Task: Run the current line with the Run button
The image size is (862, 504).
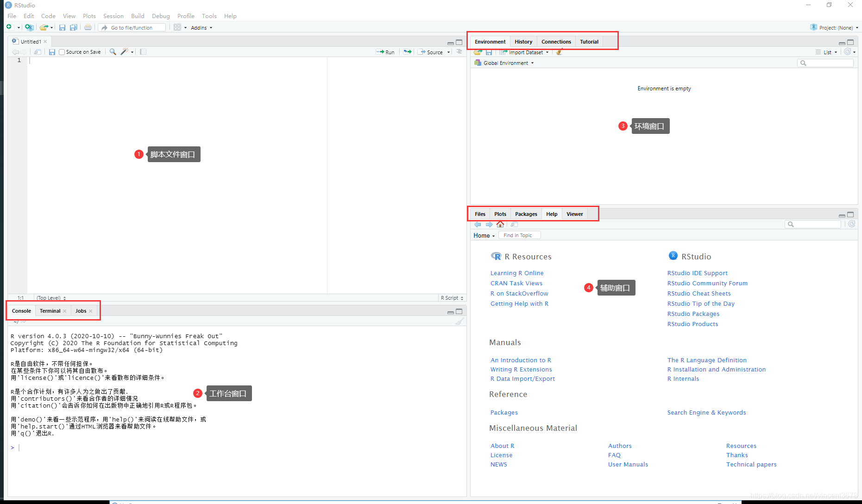Action: pos(385,52)
